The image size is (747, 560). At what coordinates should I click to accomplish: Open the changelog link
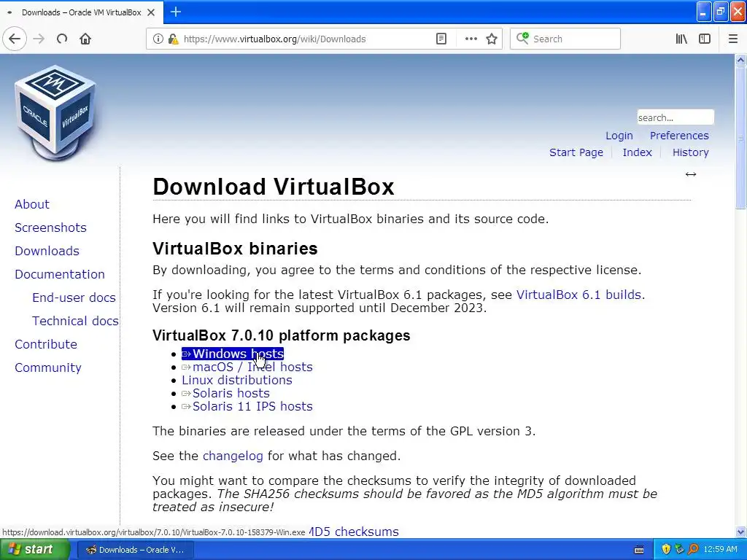[233, 456]
